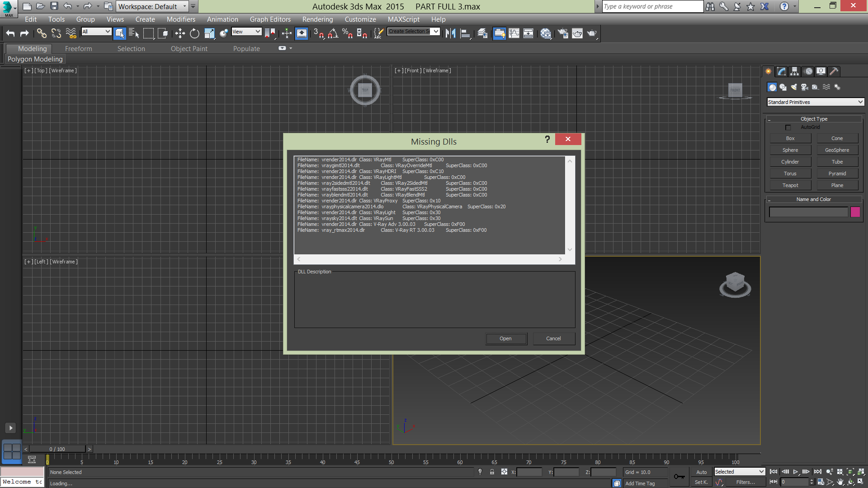
Task: Open the Curve Editor icon
Action: pyautogui.click(x=514, y=33)
